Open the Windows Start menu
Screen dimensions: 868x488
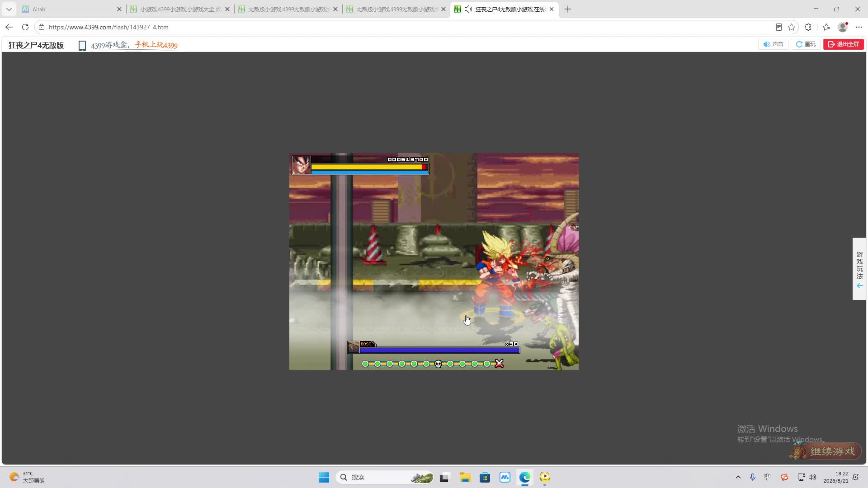(x=324, y=477)
